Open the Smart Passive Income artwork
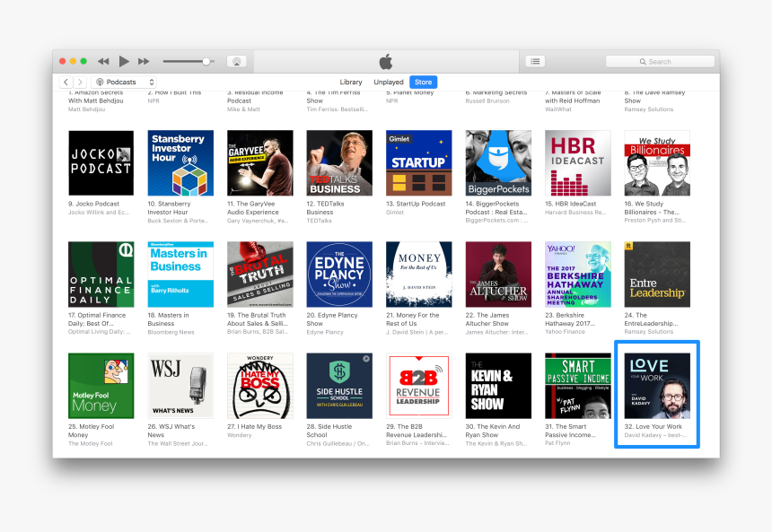The width and height of the screenshot is (772, 532). tap(578, 386)
